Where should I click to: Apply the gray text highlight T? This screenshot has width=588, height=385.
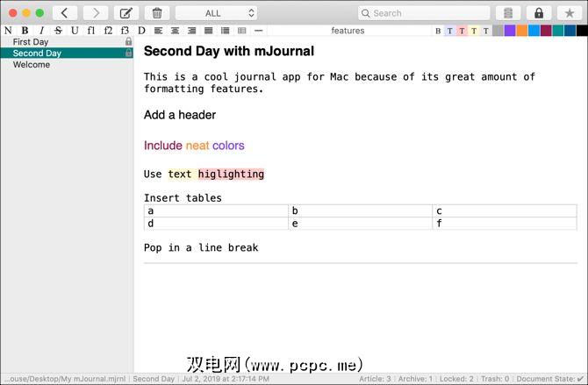coord(485,31)
